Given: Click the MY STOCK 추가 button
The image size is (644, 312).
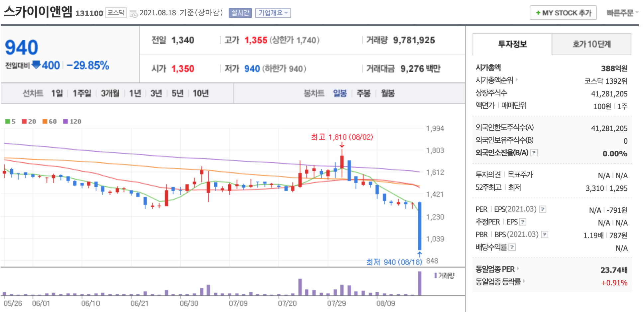Looking at the screenshot, I should 563,13.
